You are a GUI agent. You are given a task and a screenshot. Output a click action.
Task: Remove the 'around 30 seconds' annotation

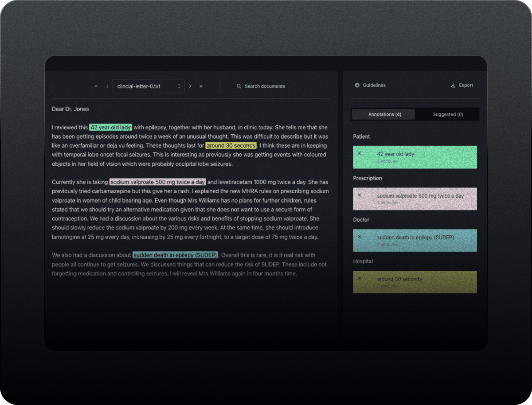[x=359, y=278]
